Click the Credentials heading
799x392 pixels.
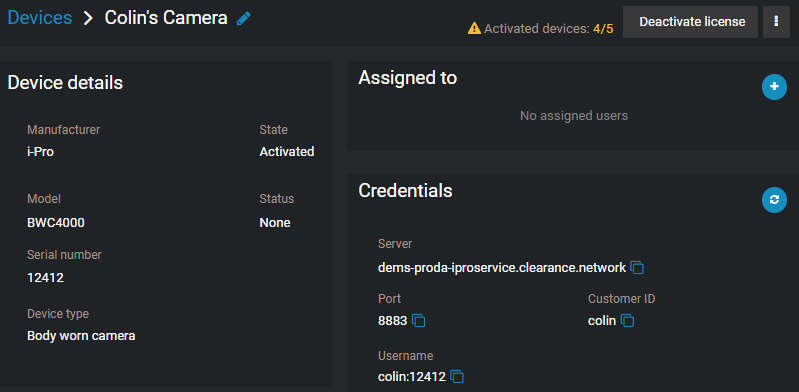pyautogui.click(x=405, y=190)
